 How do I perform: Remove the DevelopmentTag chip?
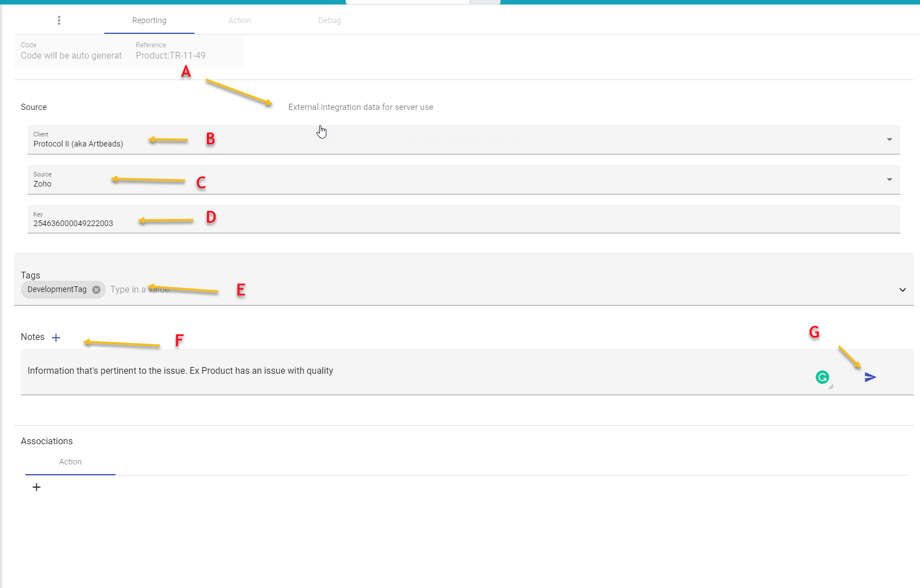[x=96, y=290]
